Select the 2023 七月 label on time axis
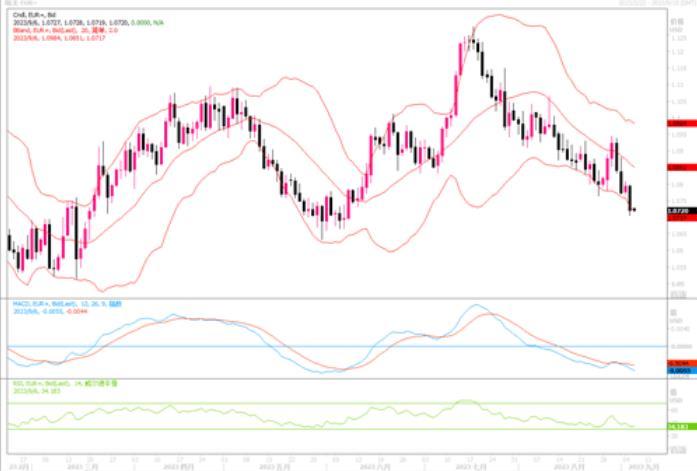The width and height of the screenshot is (697, 471). 469,466
